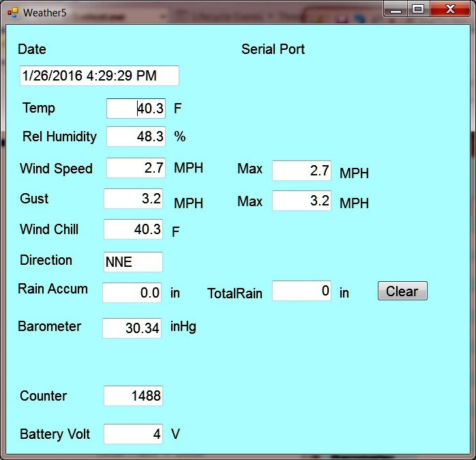476x460 pixels.
Task: Click the Date label
Action: point(32,49)
